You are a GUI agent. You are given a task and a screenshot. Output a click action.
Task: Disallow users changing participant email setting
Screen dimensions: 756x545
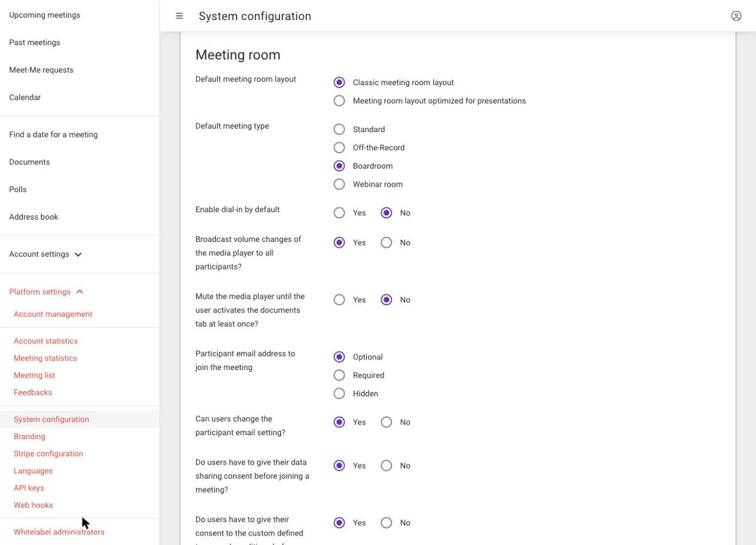point(386,422)
